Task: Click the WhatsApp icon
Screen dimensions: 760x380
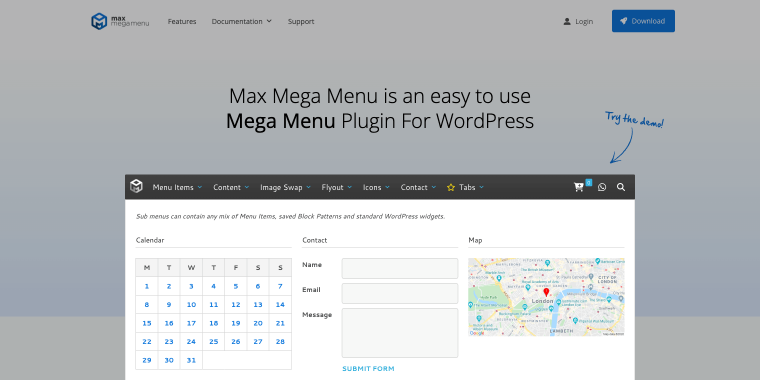Action: [x=602, y=187]
